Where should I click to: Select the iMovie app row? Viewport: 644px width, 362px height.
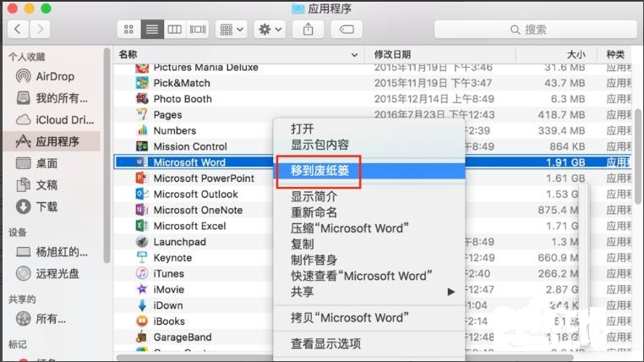pyautogui.click(x=193, y=289)
